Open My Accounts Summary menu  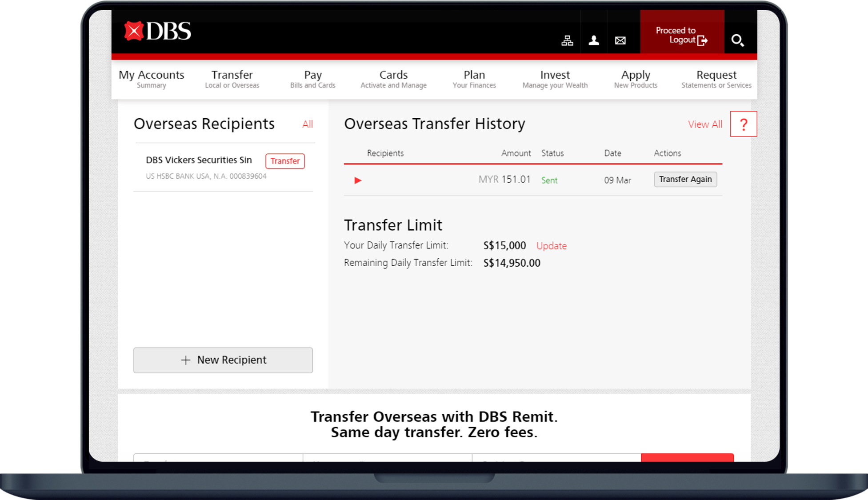click(152, 79)
